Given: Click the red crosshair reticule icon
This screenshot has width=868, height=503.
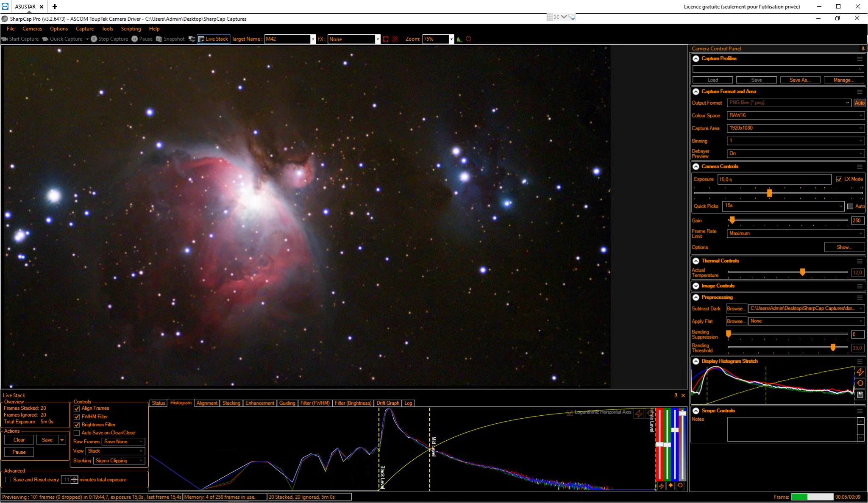Looking at the screenshot, I should [x=395, y=39].
